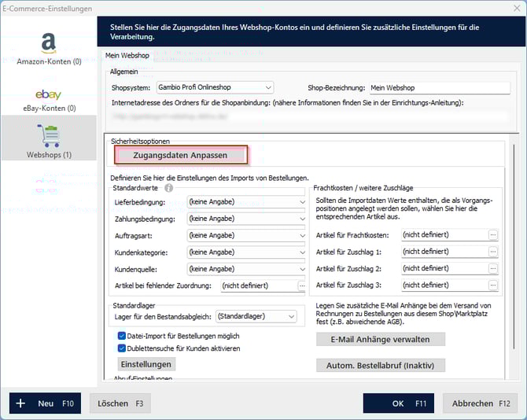The height and width of the screenshot is (420, 527).
Task: Click the Artikel bei fehlender Zuordnung field
Action: click(x=259, y=286)
